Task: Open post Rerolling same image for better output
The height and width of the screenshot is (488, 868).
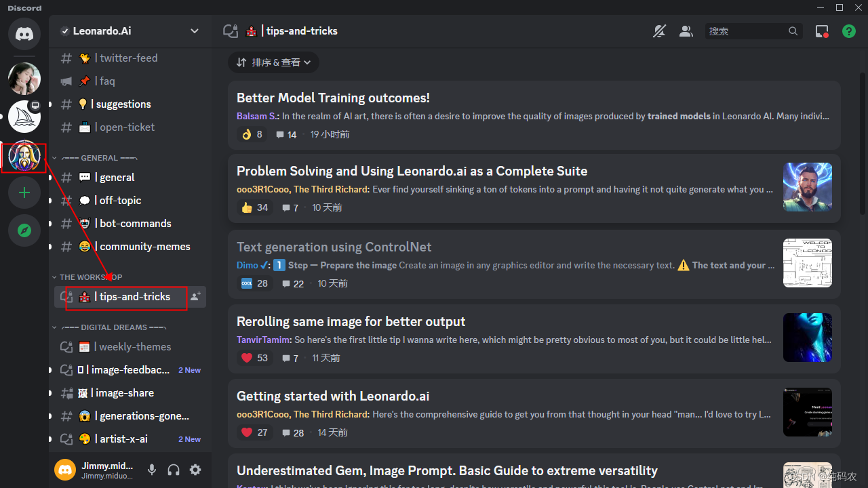Action: pos(534,339)
